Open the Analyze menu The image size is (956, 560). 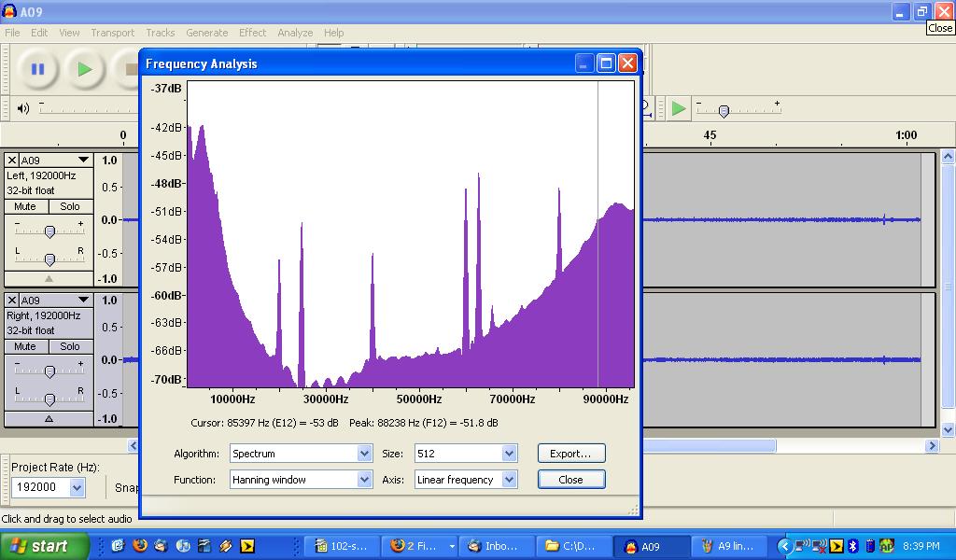tap(295, 33)
